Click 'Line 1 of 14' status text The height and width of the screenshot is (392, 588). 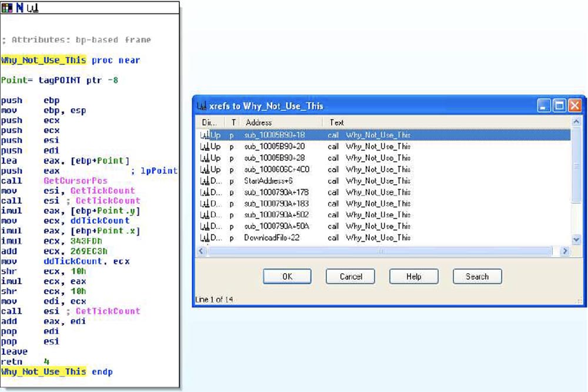click(214, 300)
